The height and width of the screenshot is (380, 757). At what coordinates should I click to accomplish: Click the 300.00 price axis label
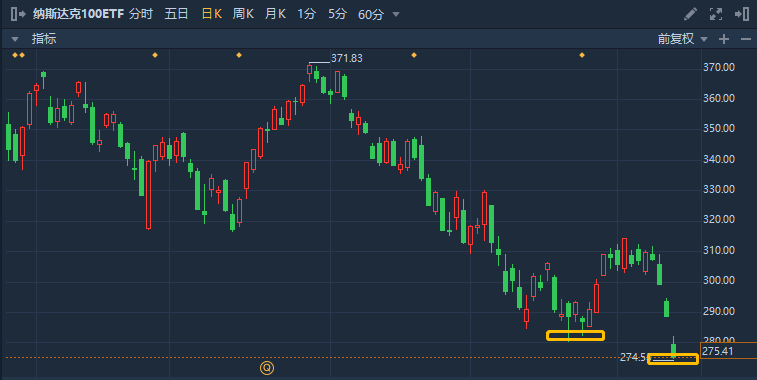[x=719, y=280]
